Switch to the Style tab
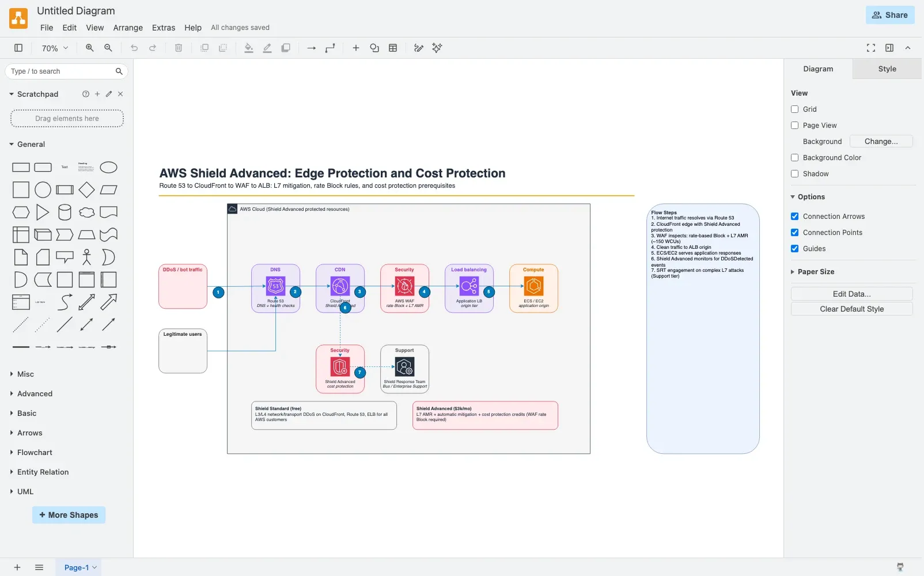Viewport: 924px width, 576px height. 887,69
